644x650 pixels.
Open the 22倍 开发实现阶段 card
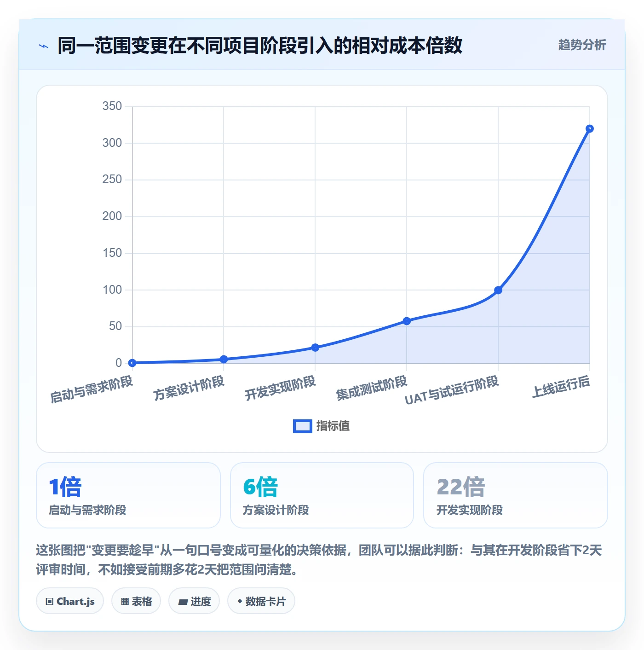[x=516, y=495]
